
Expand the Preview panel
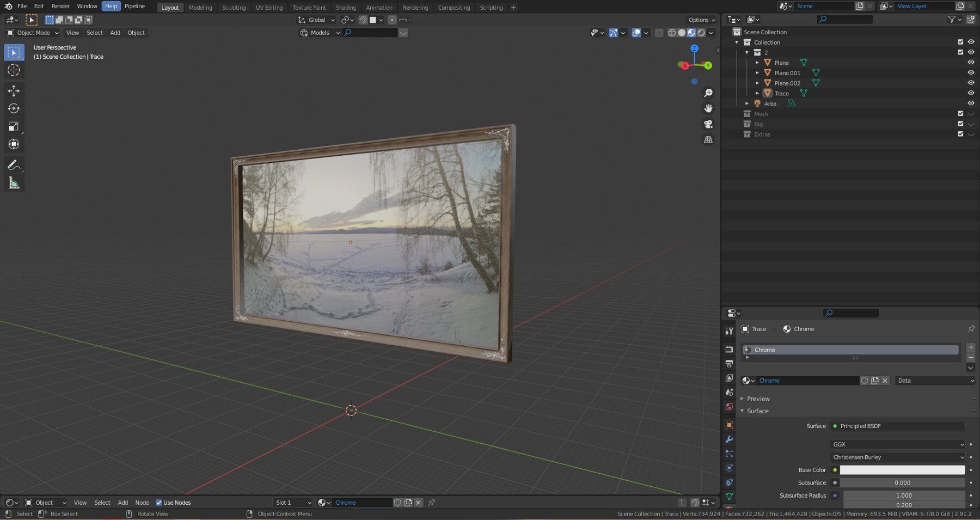click(758, 399)
